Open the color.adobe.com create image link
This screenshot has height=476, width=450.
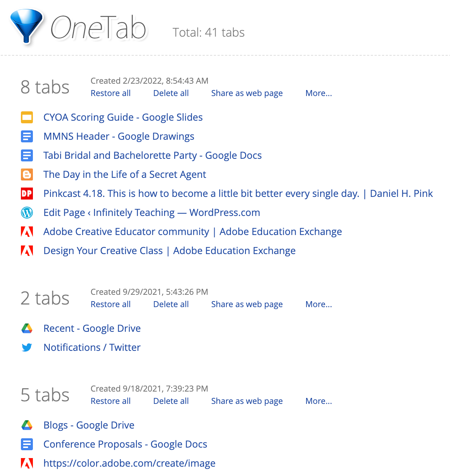tap(129, 463)
